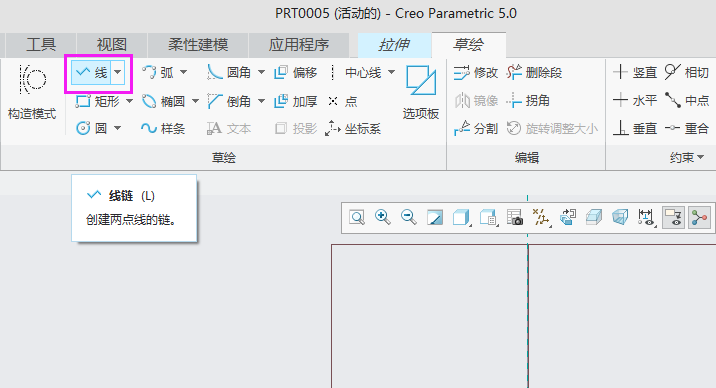Open the Applications (应用程序) tab
Screen dimensions: 716x388
click(x=299, y=45)
